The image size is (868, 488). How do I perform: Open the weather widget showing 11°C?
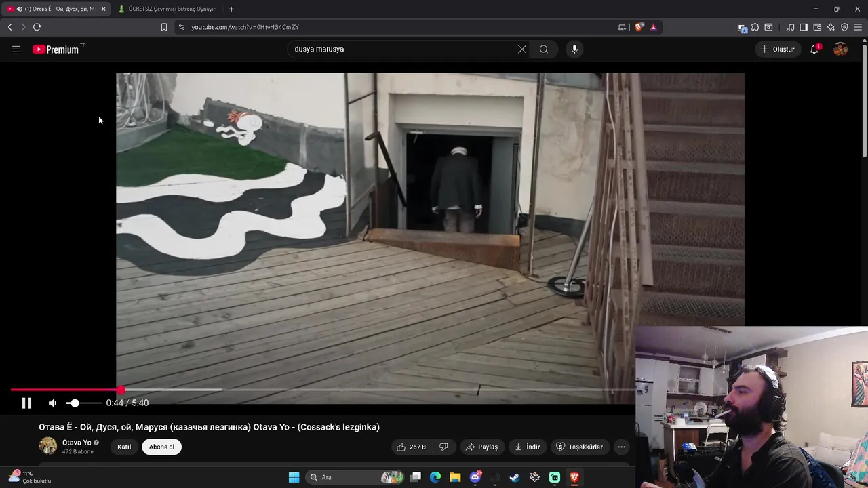(30, 477)
